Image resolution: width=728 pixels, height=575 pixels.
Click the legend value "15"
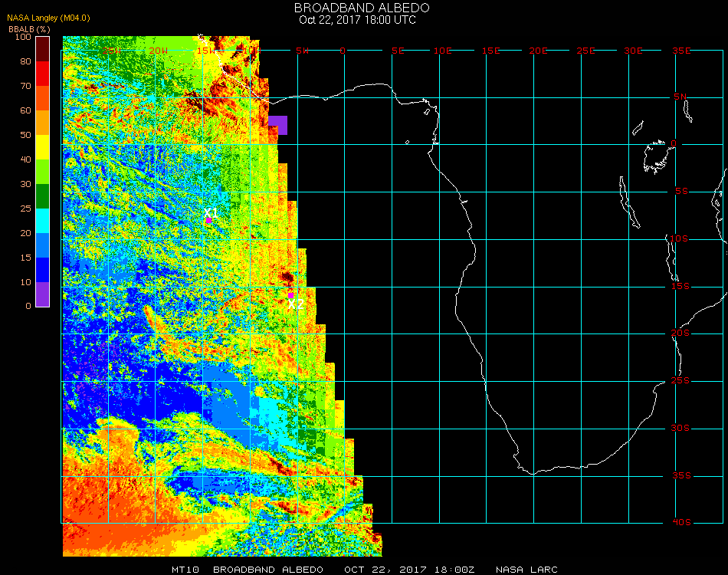click(x=25, y=258)
